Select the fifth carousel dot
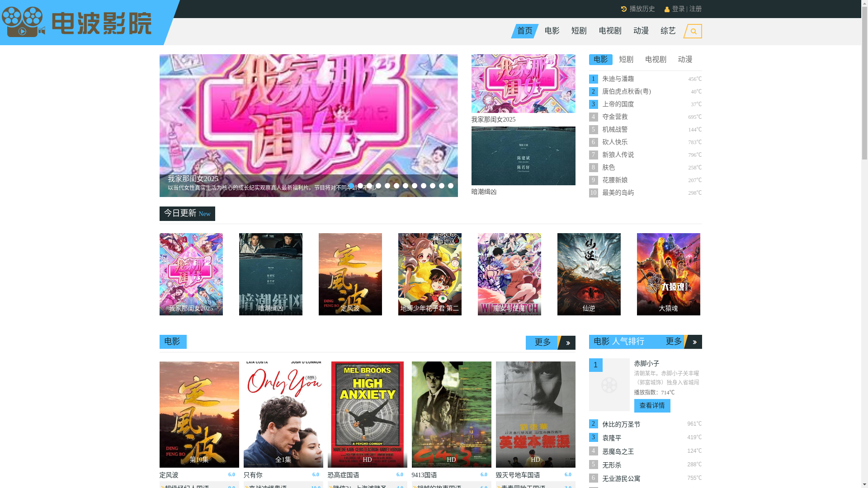 [387, 186]
